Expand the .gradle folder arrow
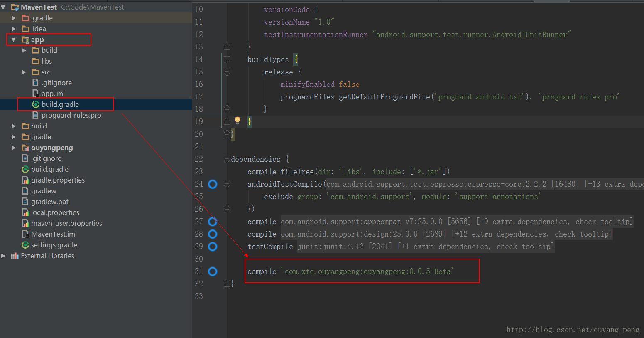The image size is (644, 338). pos(14,18)
